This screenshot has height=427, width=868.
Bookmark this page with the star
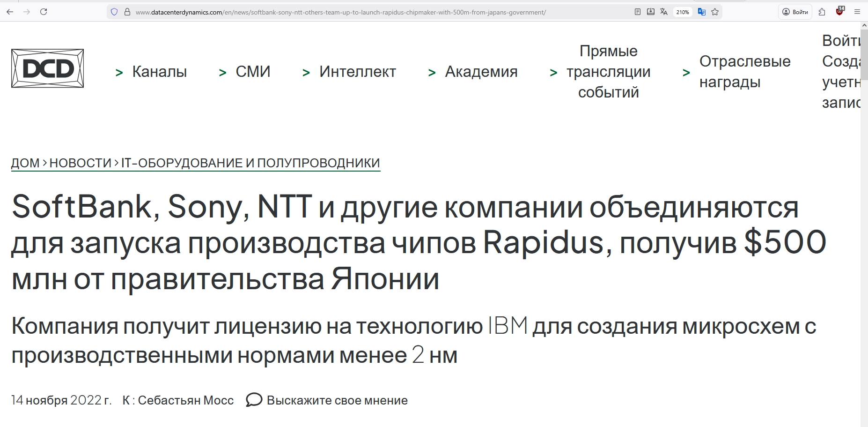coord(715,12)
